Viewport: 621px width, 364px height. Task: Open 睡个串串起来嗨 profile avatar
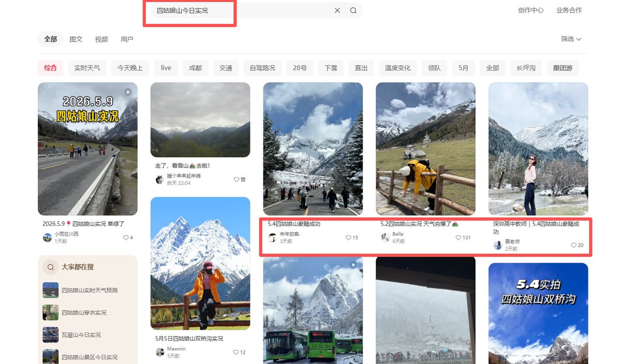160,179
